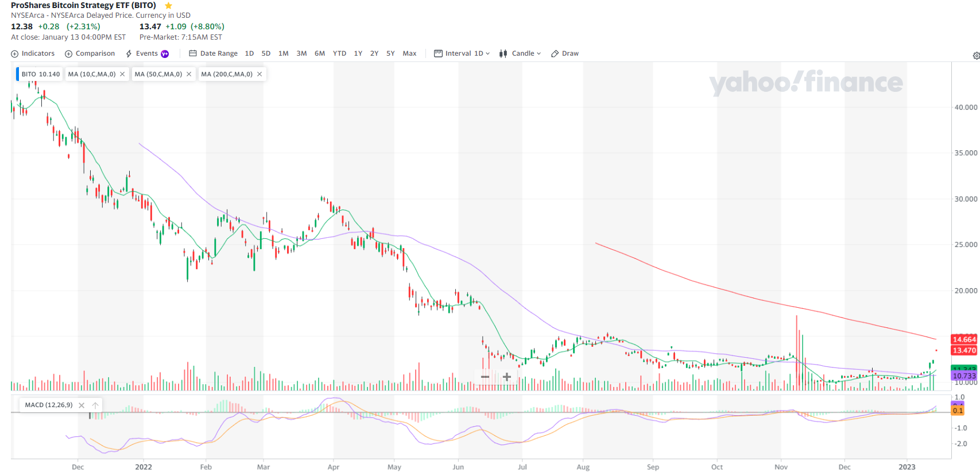Click the MA (10,C,MA,0) label
Viewport: 980px width, 472px height.
92,74
